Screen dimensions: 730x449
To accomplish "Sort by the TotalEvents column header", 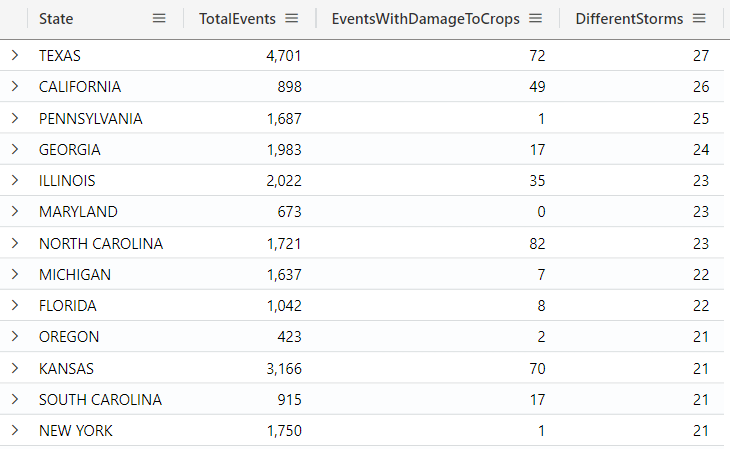I will [x=237, y=19].
